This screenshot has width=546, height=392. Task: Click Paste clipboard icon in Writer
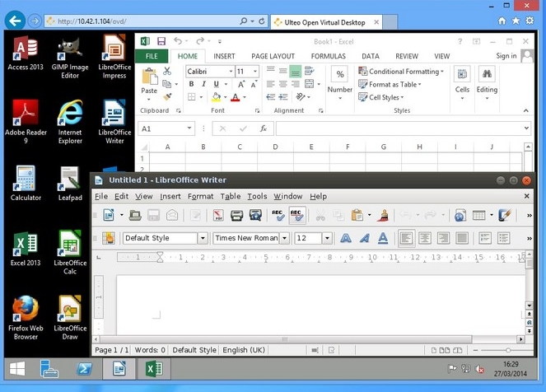pyautogui.click(x=357, y=216)
